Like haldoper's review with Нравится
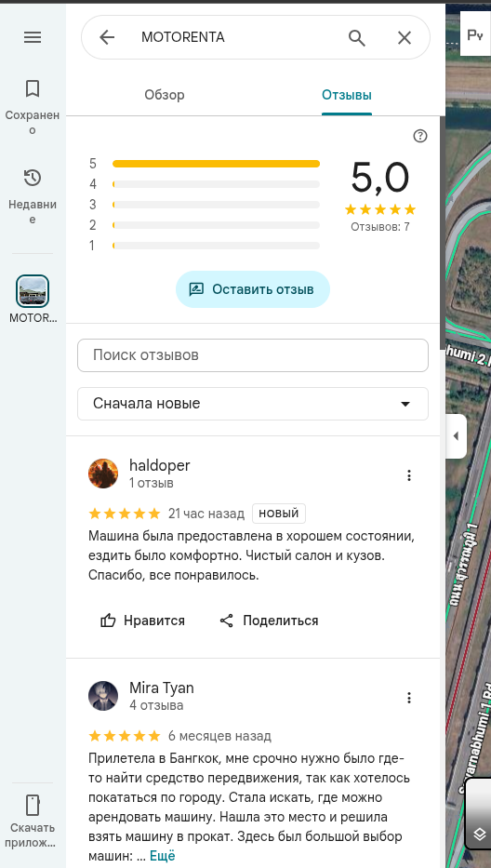Viewport: 491px width, 868px height. (143, 621)
